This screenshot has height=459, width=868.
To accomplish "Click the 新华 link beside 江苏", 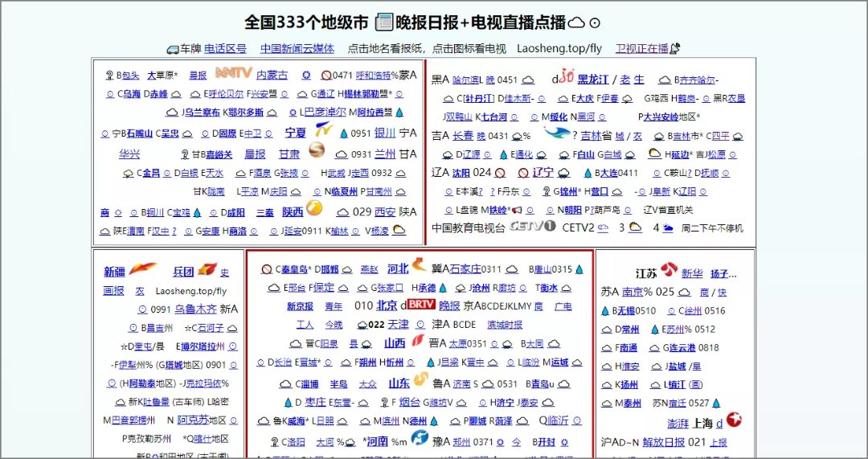I will coord(692,273).
